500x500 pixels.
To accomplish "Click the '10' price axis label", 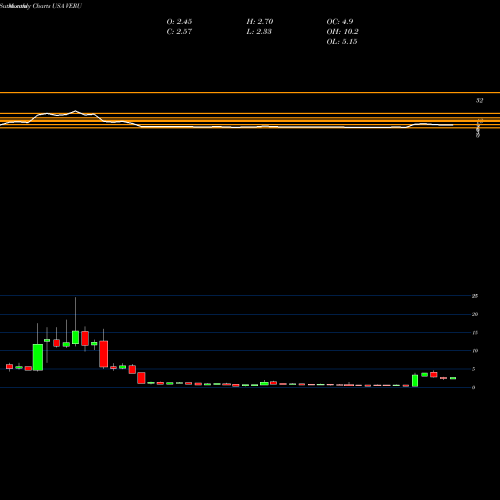I will coord(475,351).
